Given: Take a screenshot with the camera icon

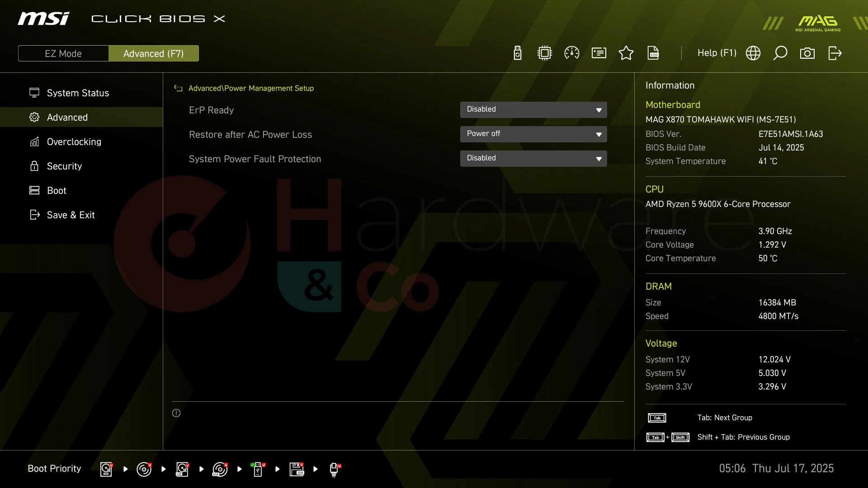Looking at the screenshot, I should pos(807,53).
